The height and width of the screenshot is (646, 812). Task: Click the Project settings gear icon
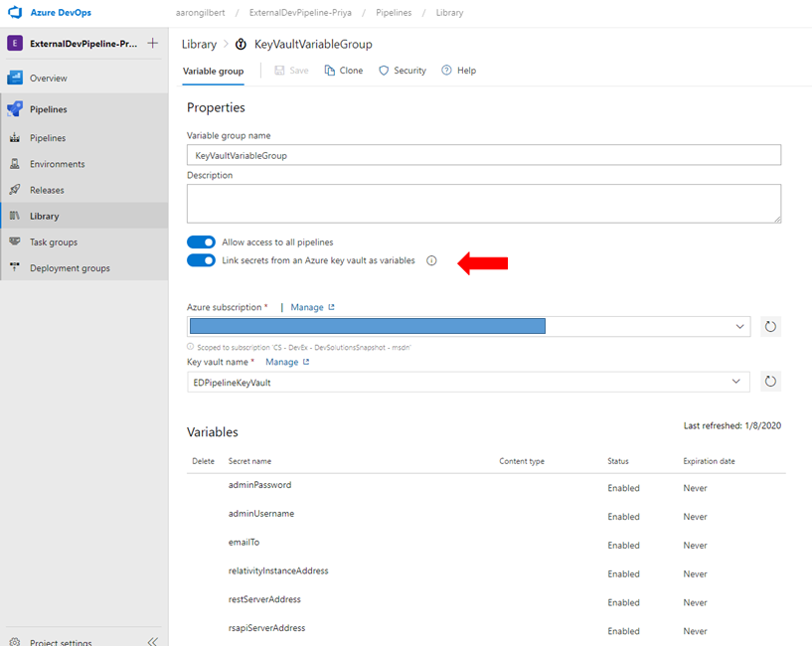click(15, 642)
